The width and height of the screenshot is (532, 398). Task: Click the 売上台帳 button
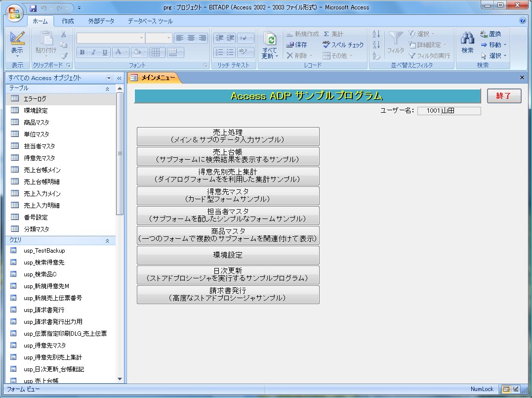[x=228, y=156]
